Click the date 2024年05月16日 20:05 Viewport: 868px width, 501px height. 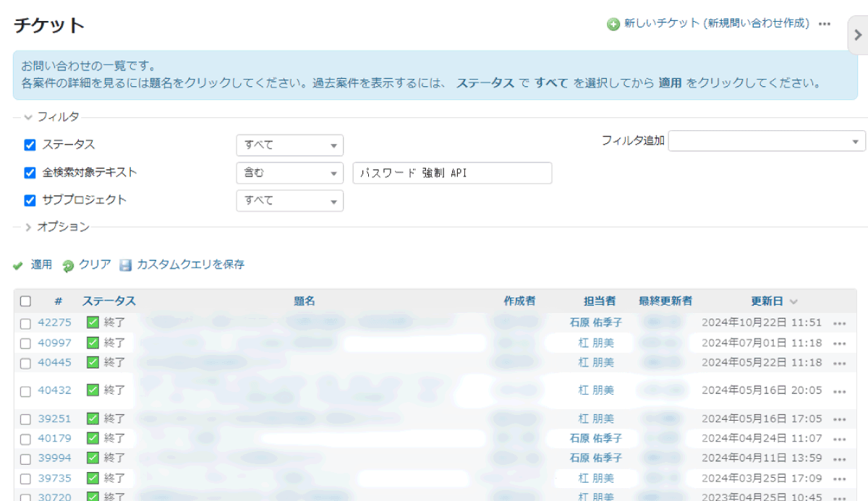[762, 390]
